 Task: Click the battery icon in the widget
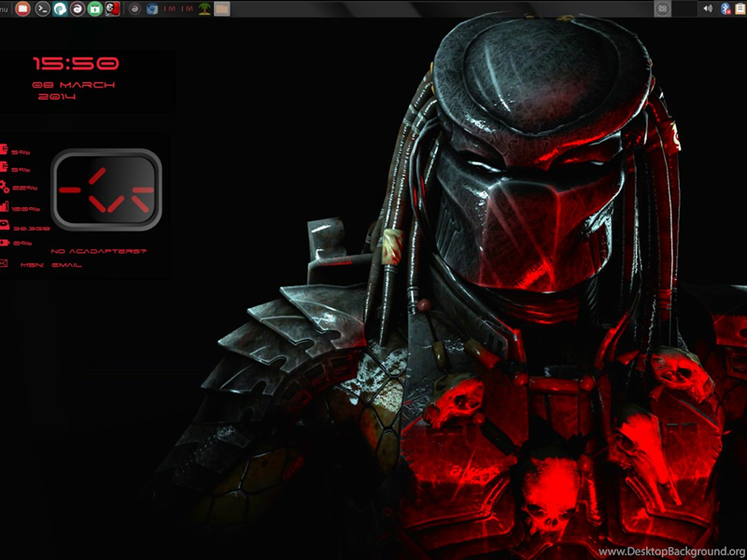(5, 243)
